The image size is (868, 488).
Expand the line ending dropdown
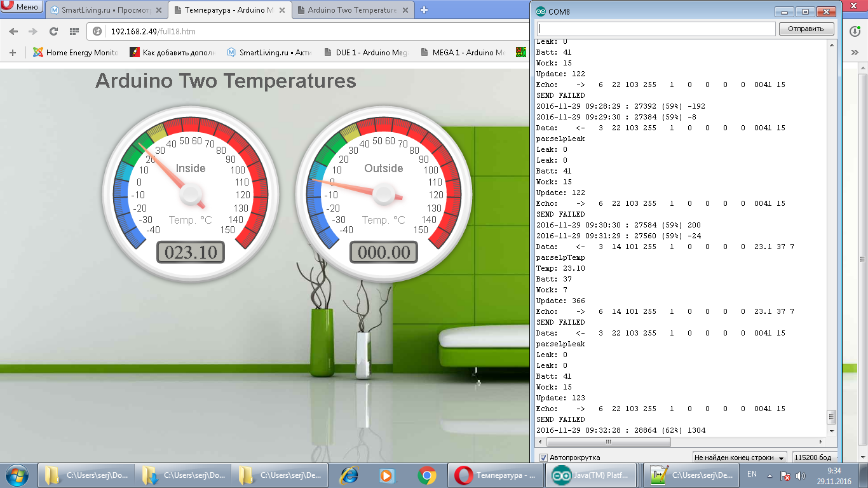tap(740, 457)
